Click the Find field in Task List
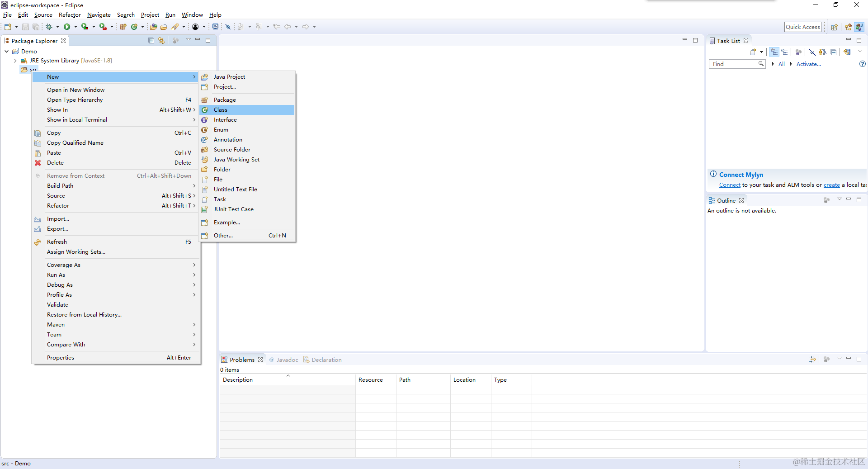This screenshot has height=469, width=868. (x=737, y=64)
